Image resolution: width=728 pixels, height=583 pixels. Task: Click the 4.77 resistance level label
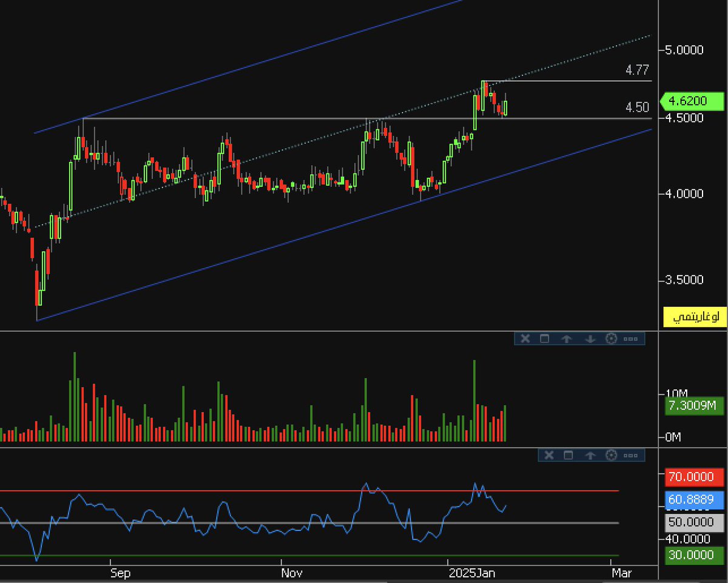637,70
